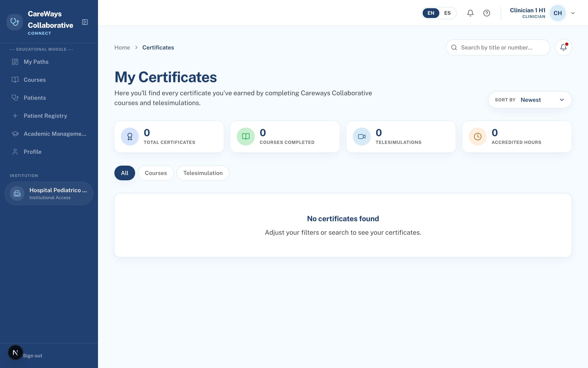This screenshot has width=588, height=368.
Task: Click the Accredited Hours clock icon
Action: click(478, 137)
